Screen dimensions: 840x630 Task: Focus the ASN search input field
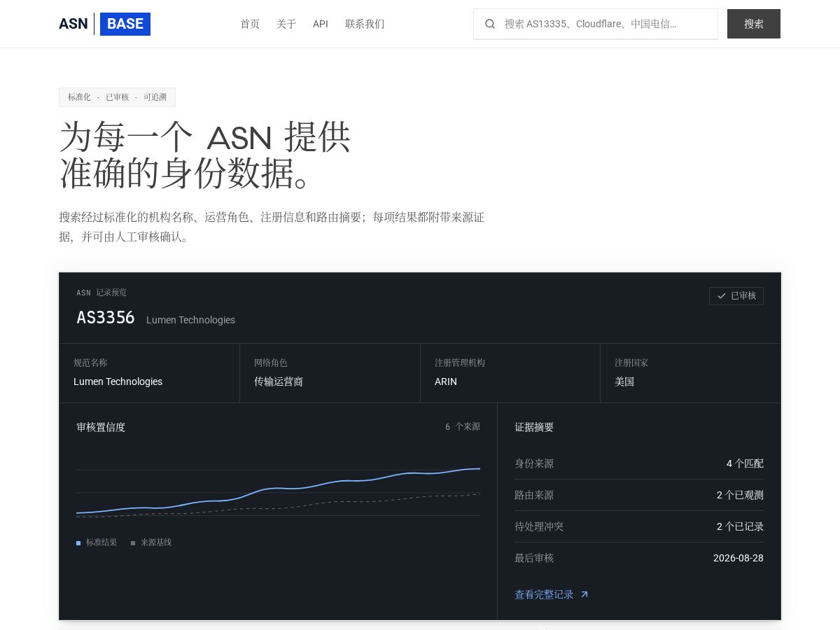(596, 24)
